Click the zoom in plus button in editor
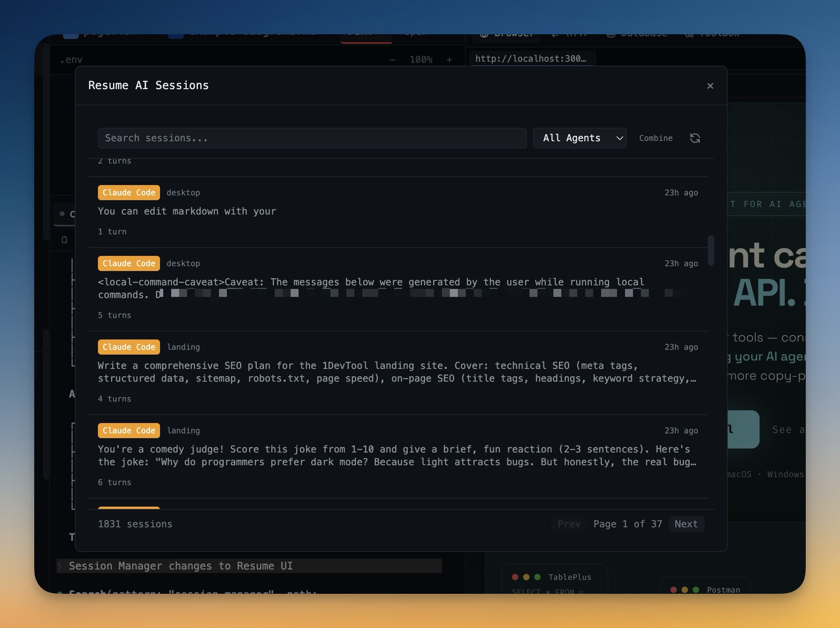 pos(449,60)
